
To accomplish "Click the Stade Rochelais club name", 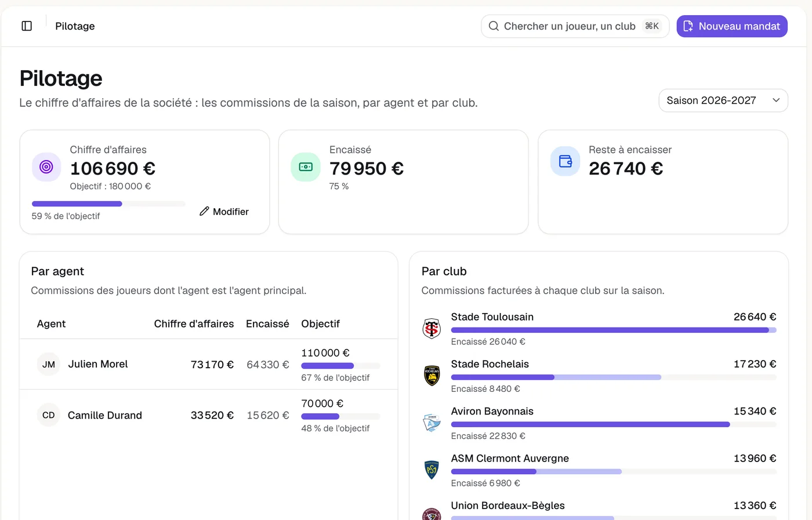I will point(490,364).
